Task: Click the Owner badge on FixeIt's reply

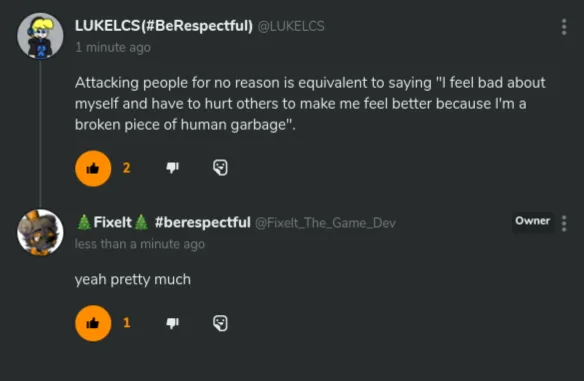Action: click(533, 221)
